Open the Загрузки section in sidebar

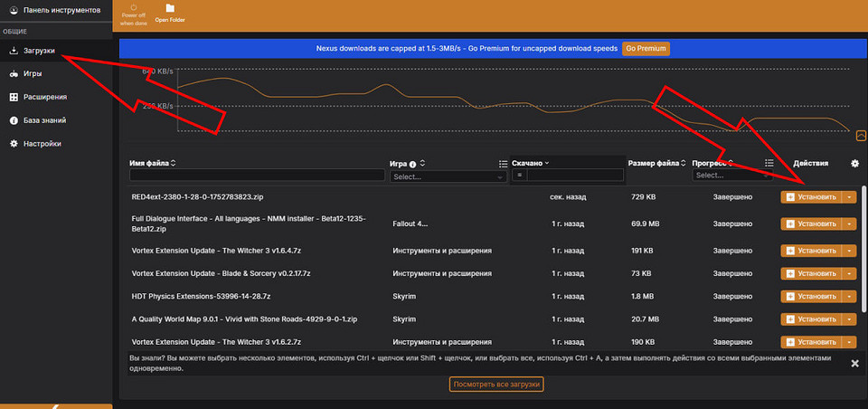(39, 51)
